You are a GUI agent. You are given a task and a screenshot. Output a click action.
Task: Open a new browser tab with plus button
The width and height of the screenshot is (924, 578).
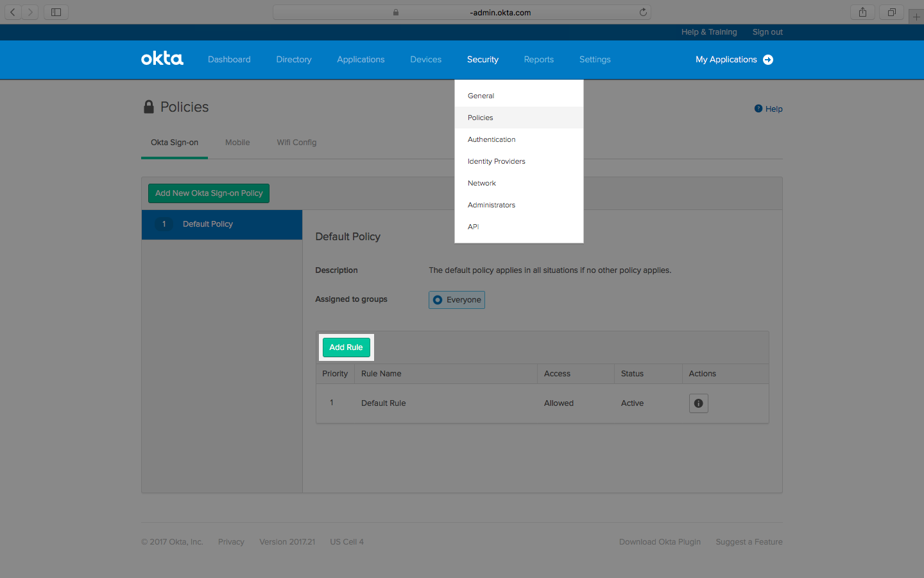[x=916, y=17]
